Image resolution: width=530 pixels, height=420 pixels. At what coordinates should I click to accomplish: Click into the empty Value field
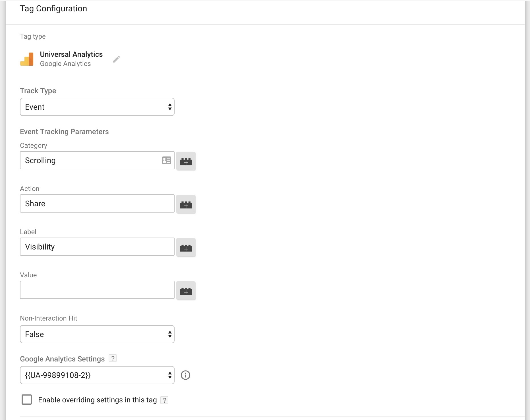click(97, 290)
